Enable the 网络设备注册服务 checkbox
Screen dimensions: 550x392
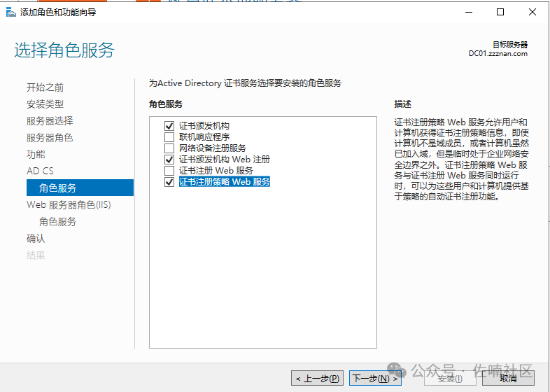pyautogui.click(x=169, y=148)
